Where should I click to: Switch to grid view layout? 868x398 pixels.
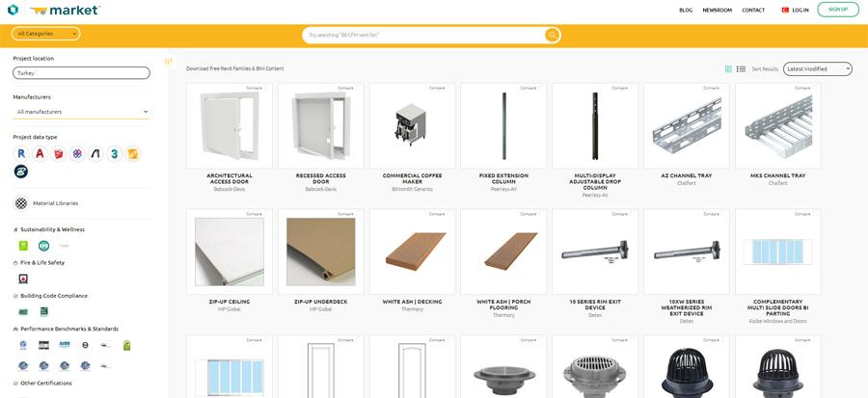(728, 69)
